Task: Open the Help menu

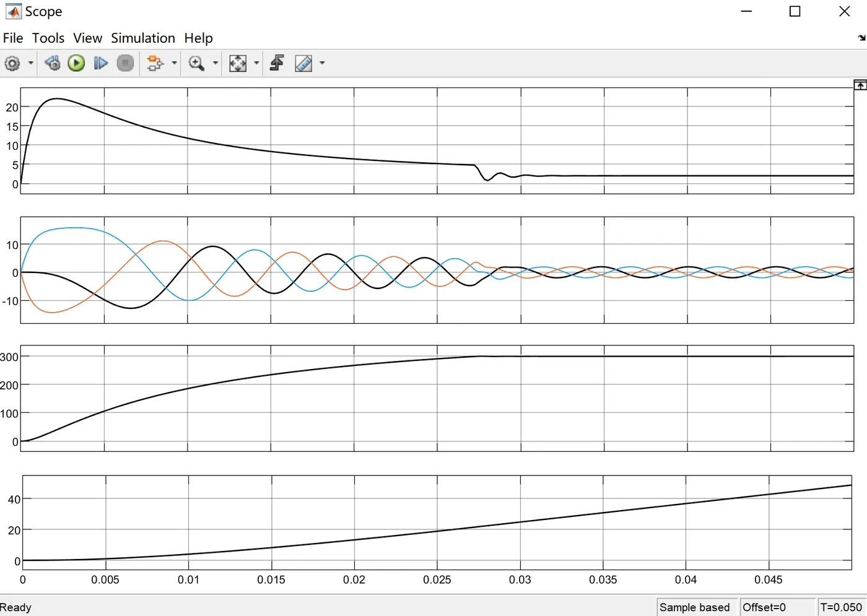Action: 198,38
